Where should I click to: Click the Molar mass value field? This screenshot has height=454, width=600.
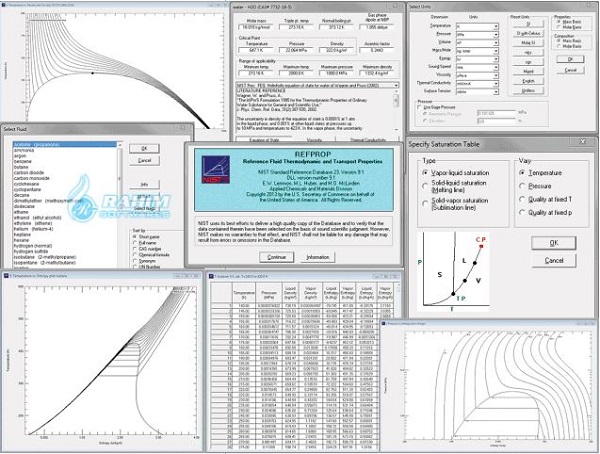256,28
